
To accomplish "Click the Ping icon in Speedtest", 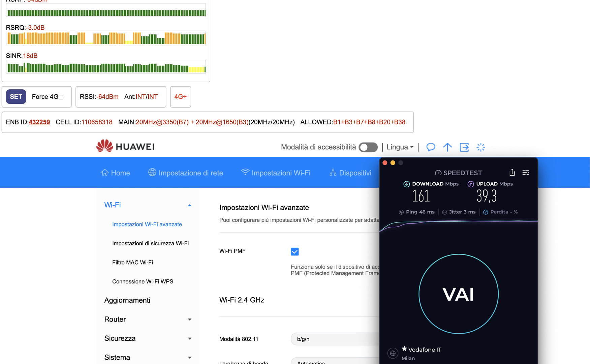I will 401,212.
